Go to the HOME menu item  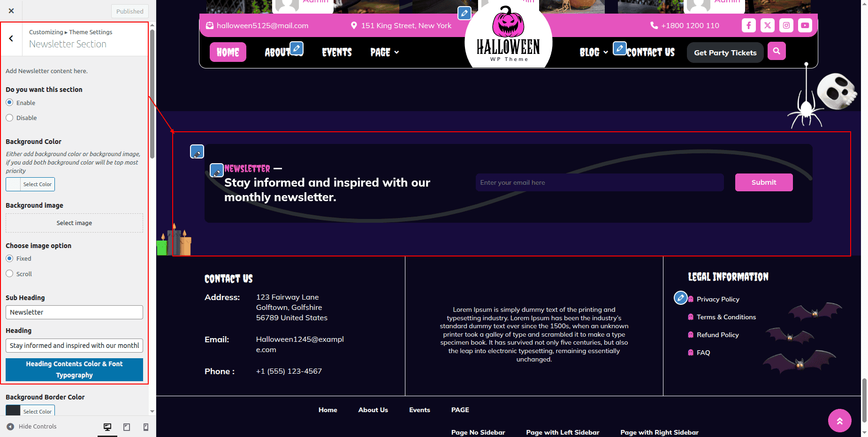point(228,53)
